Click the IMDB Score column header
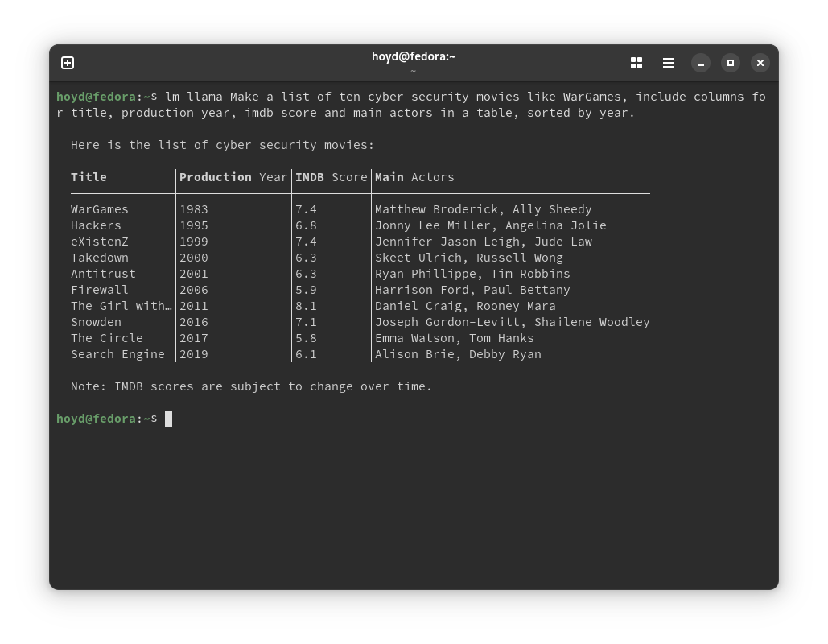This screenshot has width=828, height=644. coord(331,177)
